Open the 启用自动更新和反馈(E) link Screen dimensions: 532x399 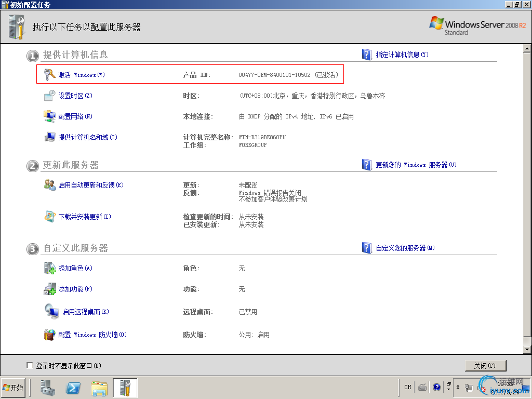(91, 185)
